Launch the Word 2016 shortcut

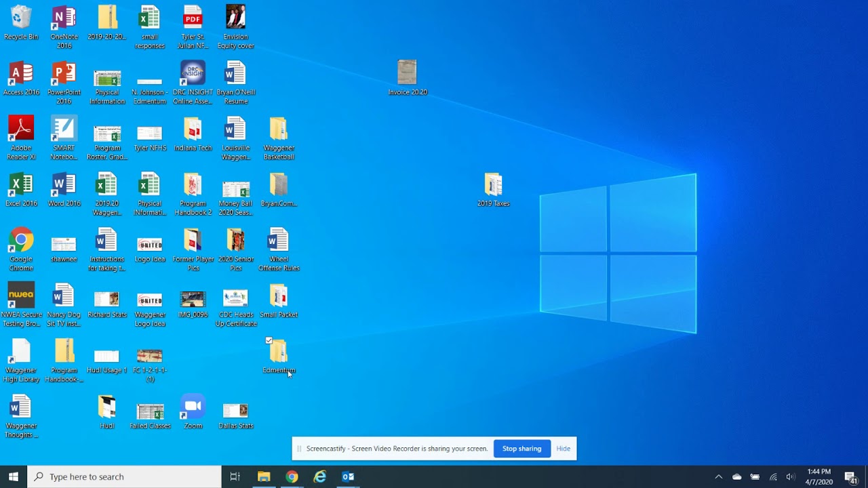coord(64,190)
